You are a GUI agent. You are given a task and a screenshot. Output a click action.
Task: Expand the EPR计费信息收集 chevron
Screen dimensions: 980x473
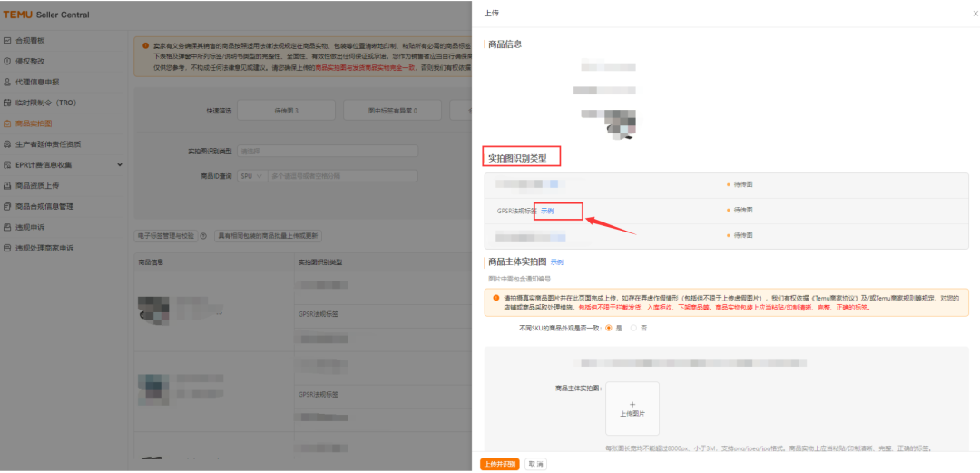click(120, 164)
